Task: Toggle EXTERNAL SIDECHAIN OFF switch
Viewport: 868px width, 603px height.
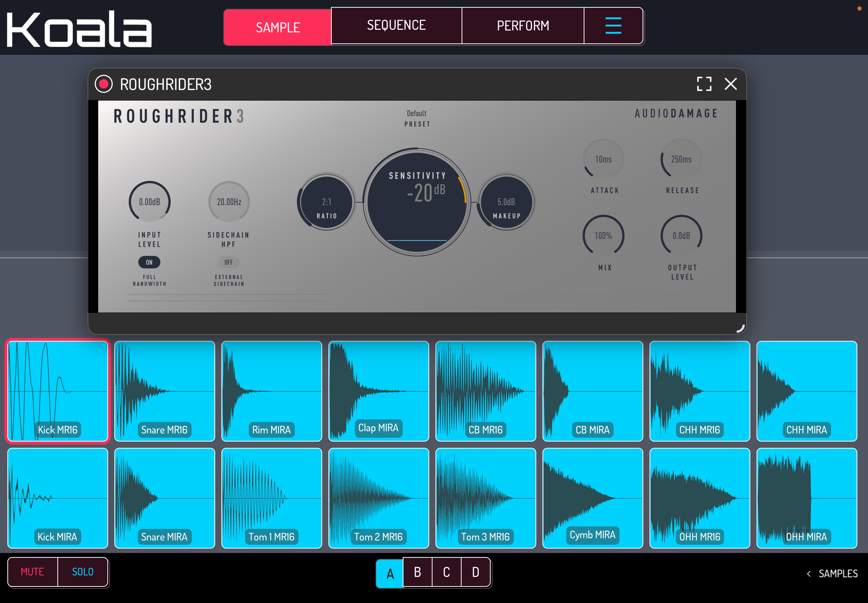Action: pyautogui.click(x=229, y=262)
